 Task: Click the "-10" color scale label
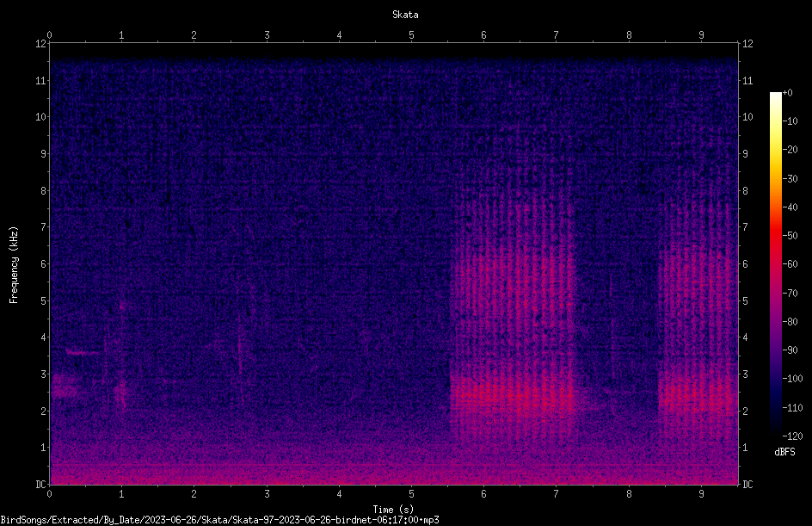790,121
